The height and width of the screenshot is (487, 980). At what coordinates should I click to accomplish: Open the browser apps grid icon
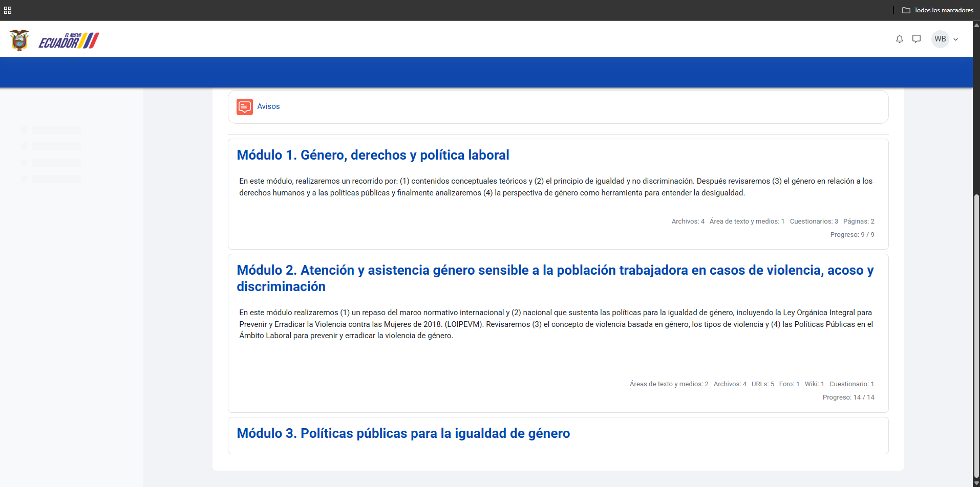8,10
